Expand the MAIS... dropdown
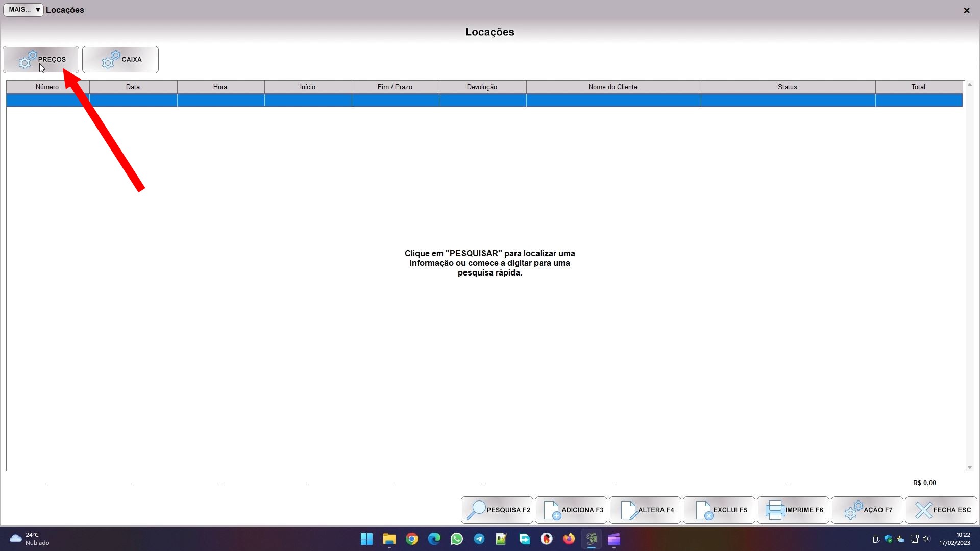 [23, 10]
